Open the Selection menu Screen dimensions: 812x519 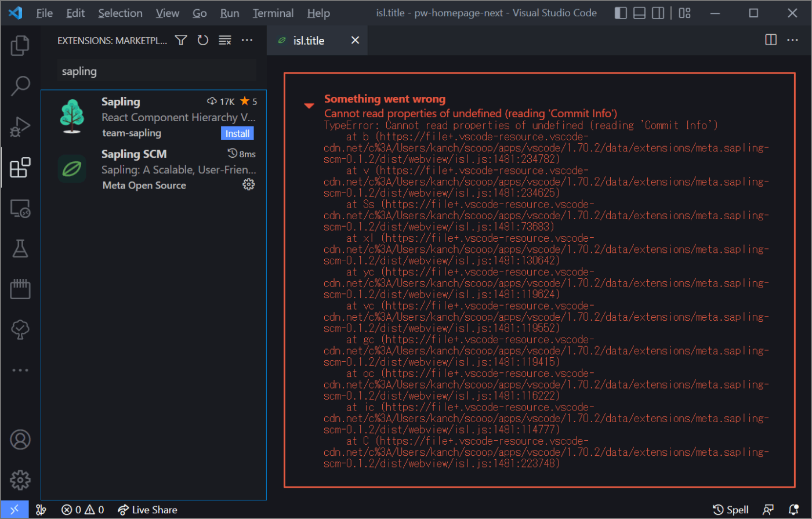(x=120, y=13)
